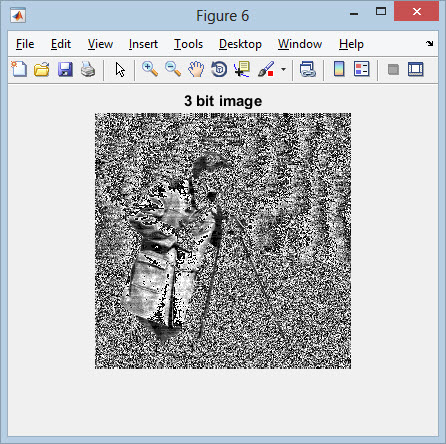
Task: Open the Tools menu
Action: 188,44
